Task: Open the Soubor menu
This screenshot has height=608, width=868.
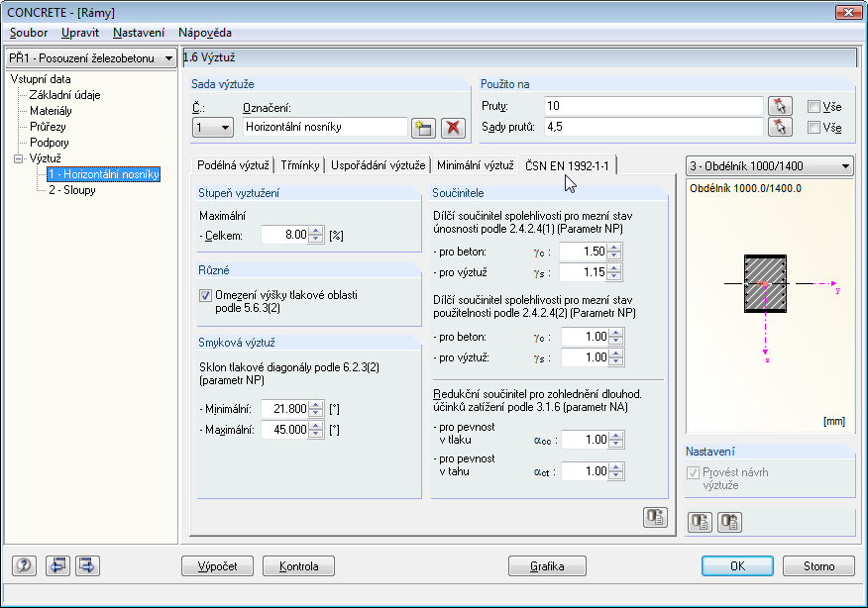Action: (x=29, y=33)
